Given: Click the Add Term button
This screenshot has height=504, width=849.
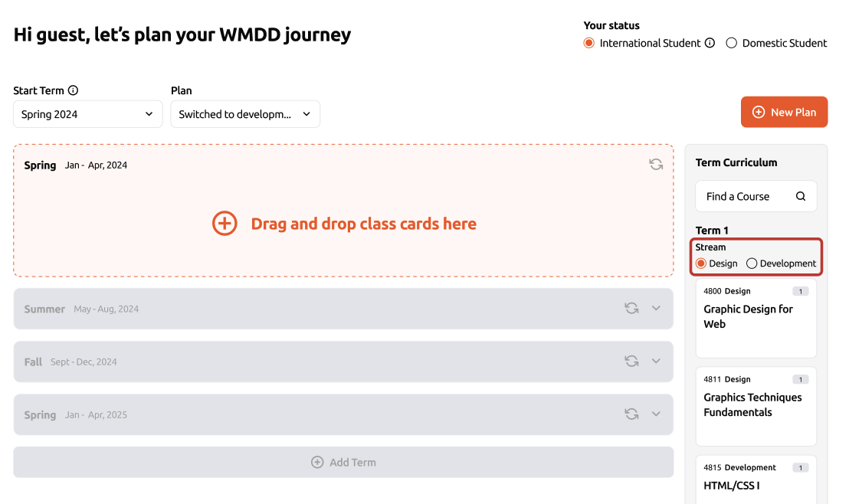Looking at the screenshot, I should [x=343, y=462].
